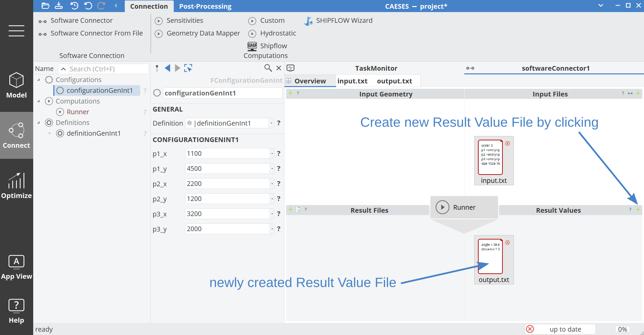This screenshot has width=644, height=335.
Task: Add a Hydrostatic computation
Action: (x=272, y=33)
